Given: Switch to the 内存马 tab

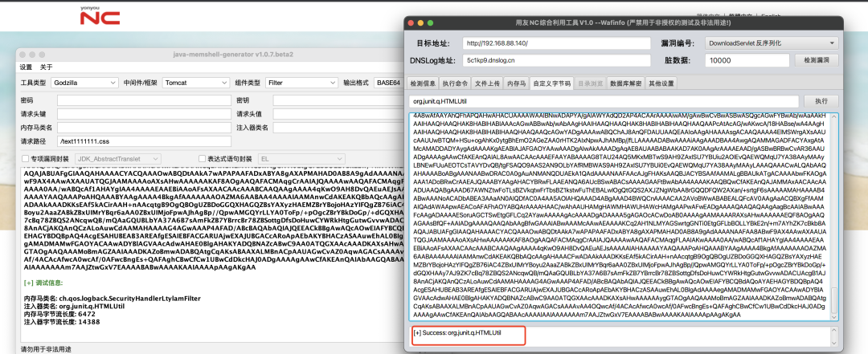Looking at the screenshot, I should 516,83.
